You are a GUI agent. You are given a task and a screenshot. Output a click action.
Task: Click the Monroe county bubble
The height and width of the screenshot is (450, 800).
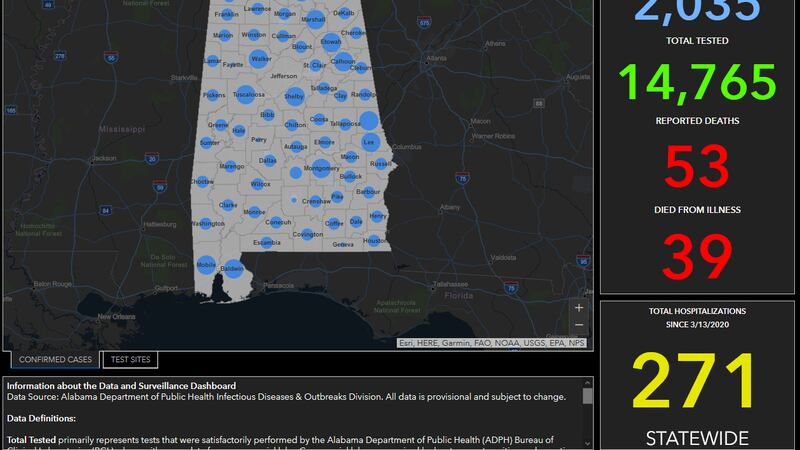[255, 212]
